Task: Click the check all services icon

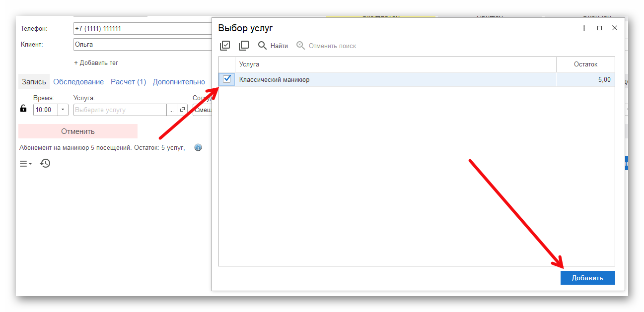Action: click(x=225, y=46)
